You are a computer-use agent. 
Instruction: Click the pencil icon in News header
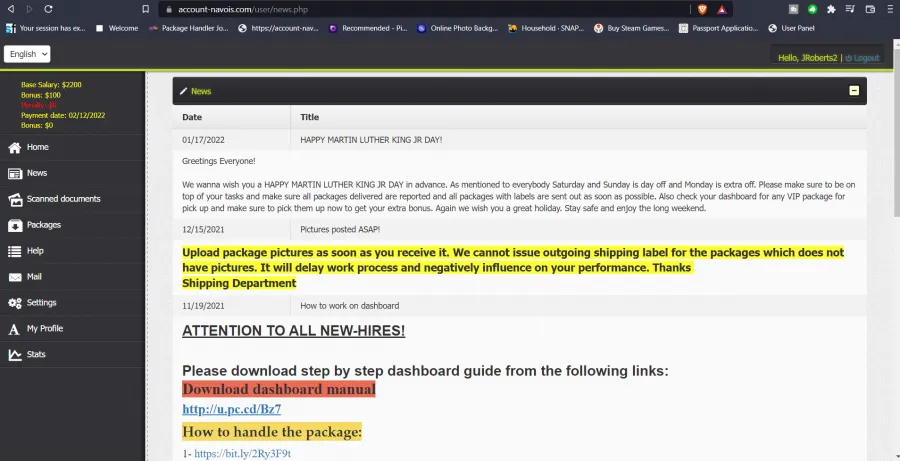(x=184, y=91)
